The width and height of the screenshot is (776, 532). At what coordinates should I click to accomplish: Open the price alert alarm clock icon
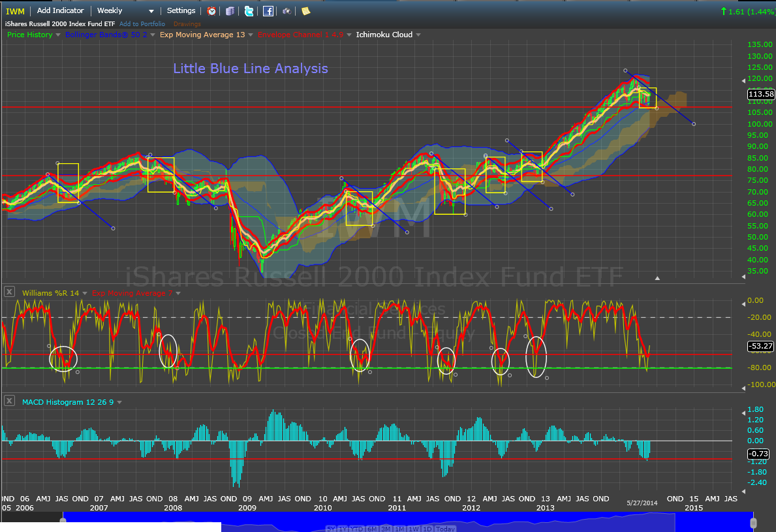(211, 11)
